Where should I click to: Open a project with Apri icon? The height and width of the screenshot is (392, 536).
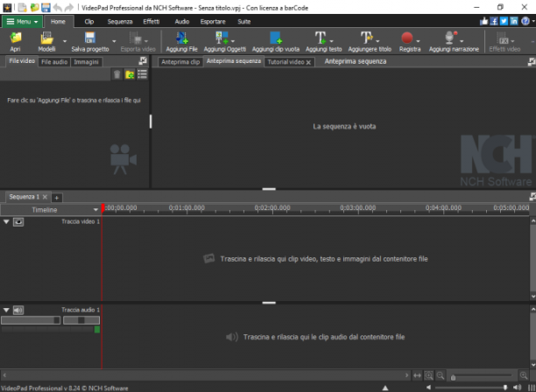click(x=16, y=38)
